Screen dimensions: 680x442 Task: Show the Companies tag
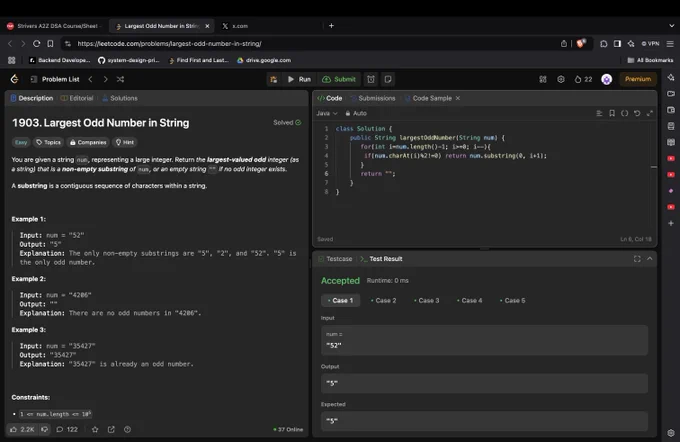point(88,142)
